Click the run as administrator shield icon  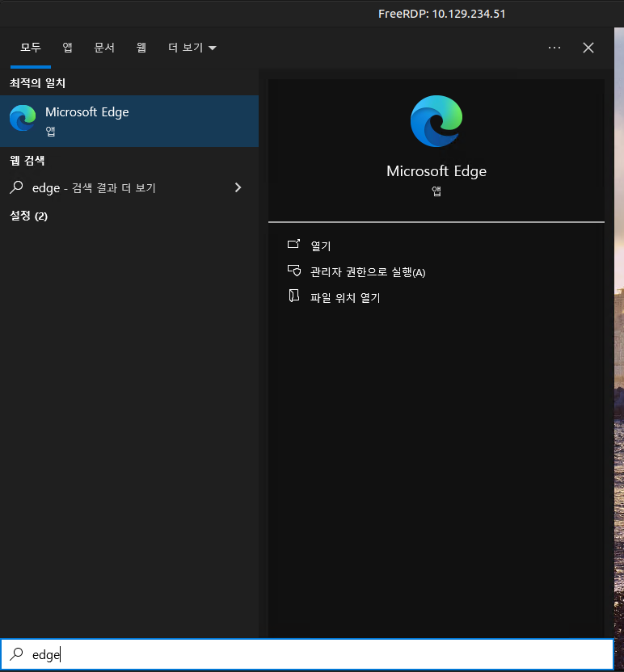tap(294, 271)
